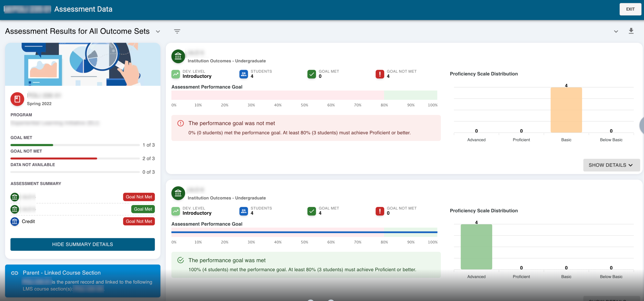Expand the chevron next to download icon
The width and height of the screenshot is (644, 301).
click(x=616, y=32)
